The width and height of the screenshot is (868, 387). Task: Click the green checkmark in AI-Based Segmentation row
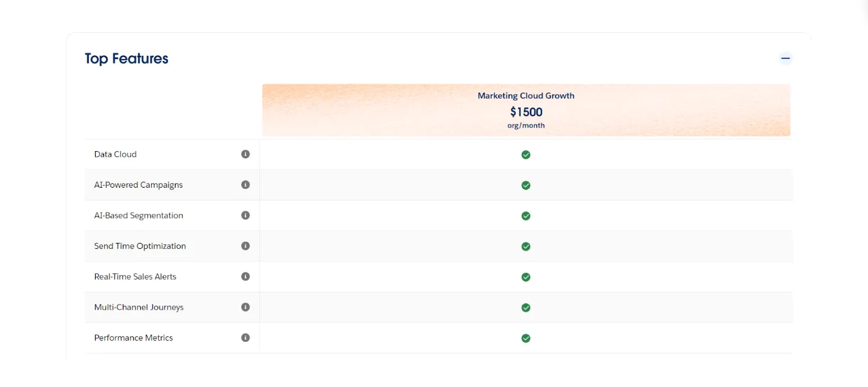pyautogui.click(x=526, y=216)
